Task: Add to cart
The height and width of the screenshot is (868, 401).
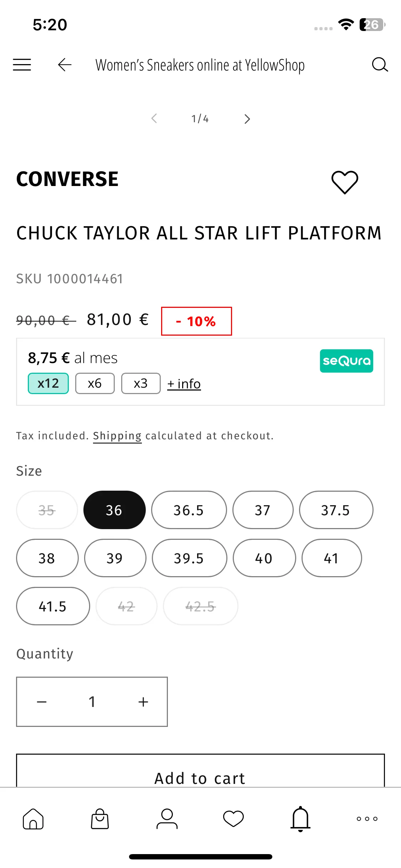Action: (x=200, y=771)
